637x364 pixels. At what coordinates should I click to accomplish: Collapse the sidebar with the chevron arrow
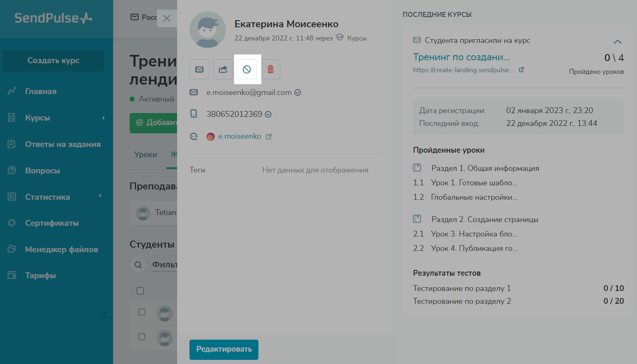coord(104,315)
